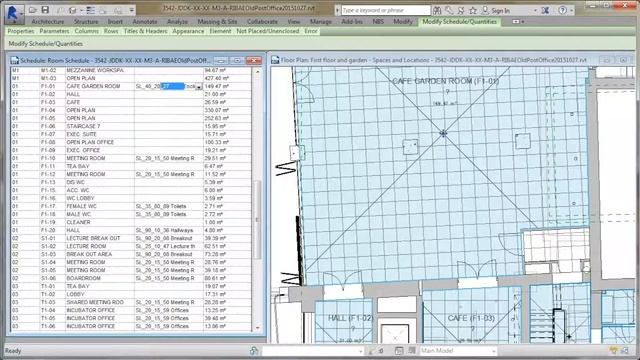This screenshot has width=640, height=360.
Task: Open the Customize Quick Access Toolbar arrow
Action: [x=131, y=10]
